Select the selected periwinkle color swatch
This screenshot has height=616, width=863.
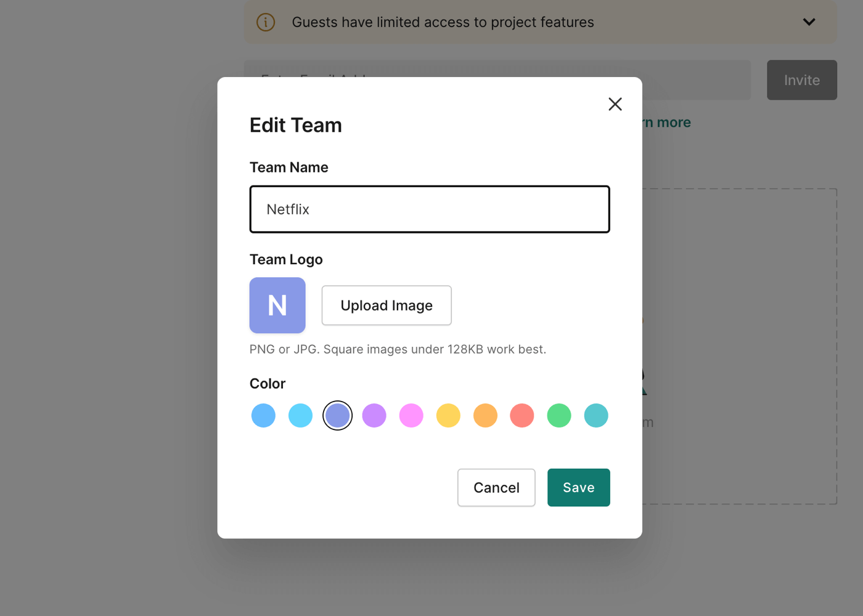pos(337,416)
